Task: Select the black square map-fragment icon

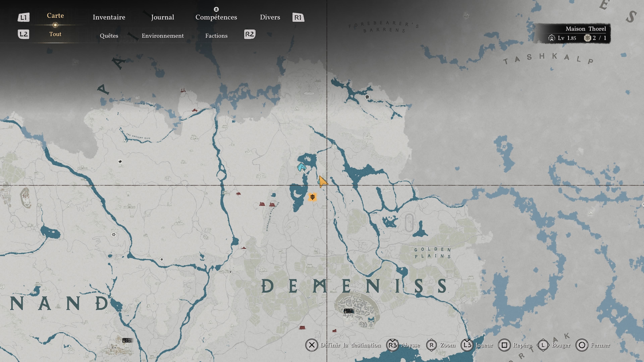Action: pyautogui.click(x=120, y=162)
